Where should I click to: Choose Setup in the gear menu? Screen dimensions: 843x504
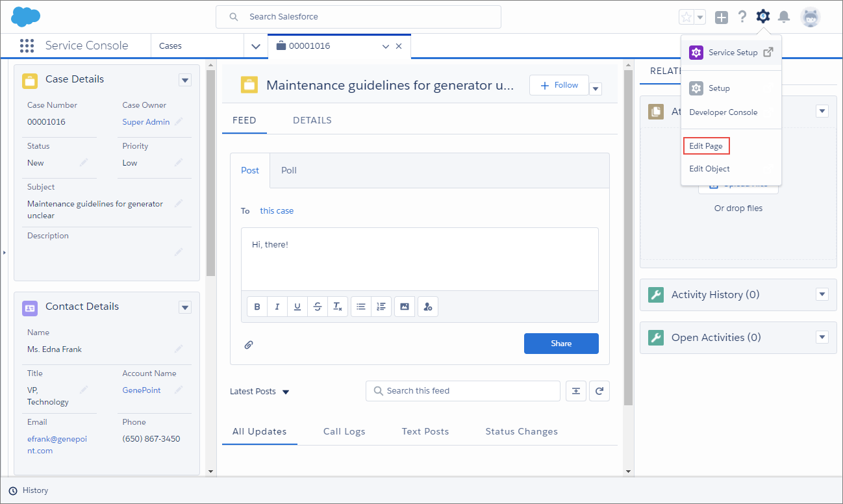720,88
